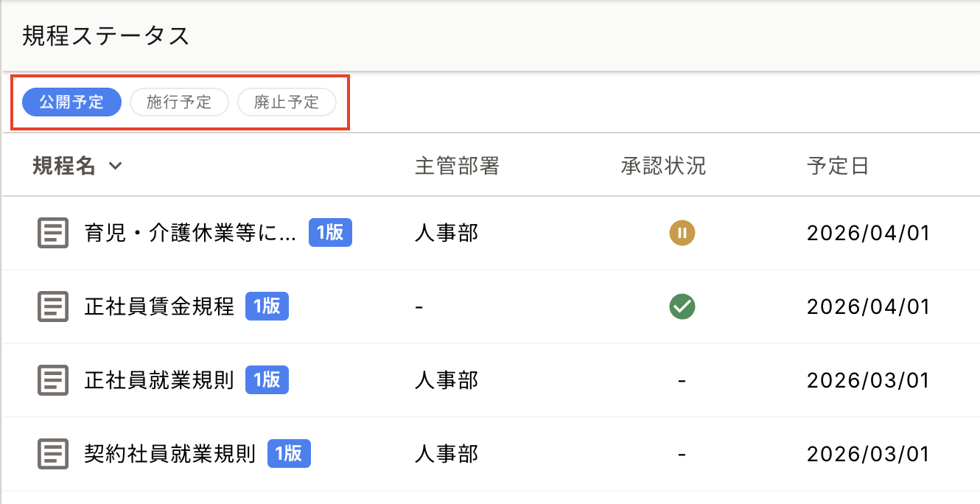The image size is (980, 504).
Task: Click 1版 badge next to 正社員就業規則
Action: tap(267, 380)
